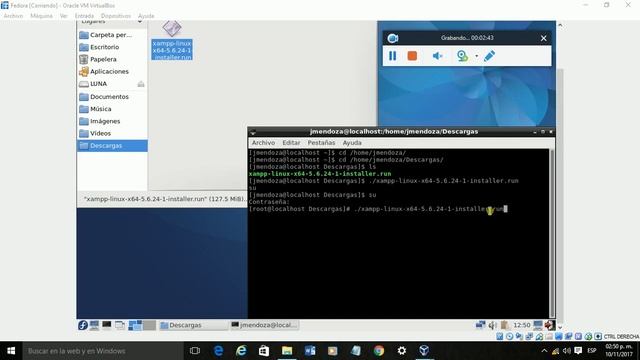Show hidden tray icons chevron
Viewport: 640px width, 360px height.
click(x=544, y=351)
